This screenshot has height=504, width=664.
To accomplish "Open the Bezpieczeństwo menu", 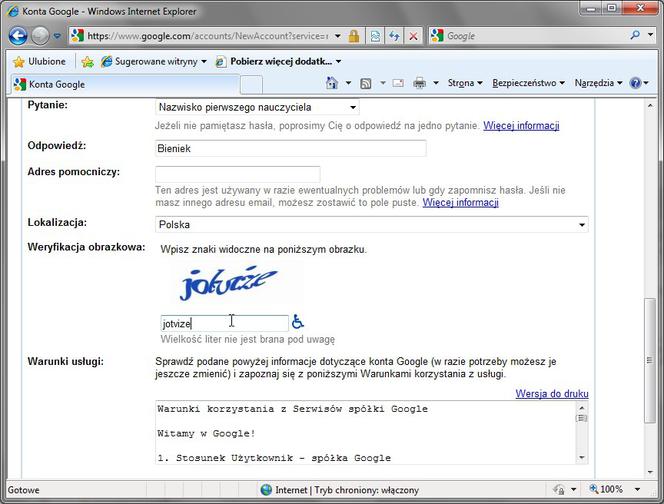I will [528, 83].
